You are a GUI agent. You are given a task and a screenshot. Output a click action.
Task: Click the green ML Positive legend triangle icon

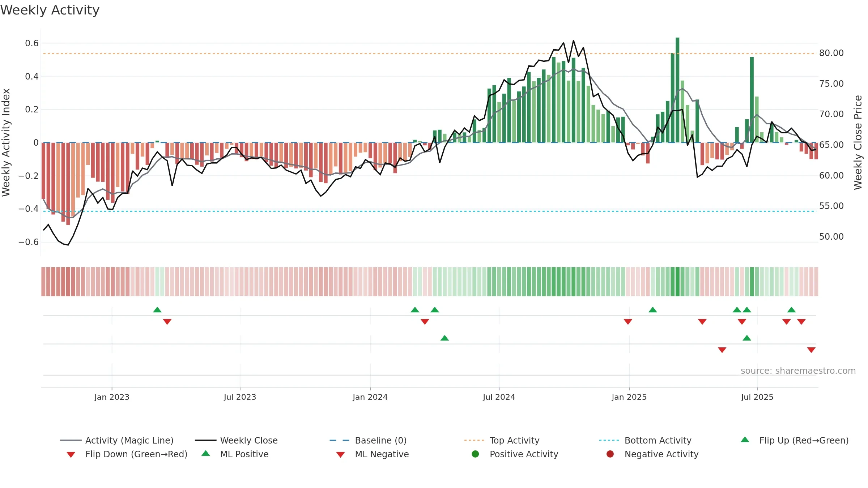tap(206, 453)
